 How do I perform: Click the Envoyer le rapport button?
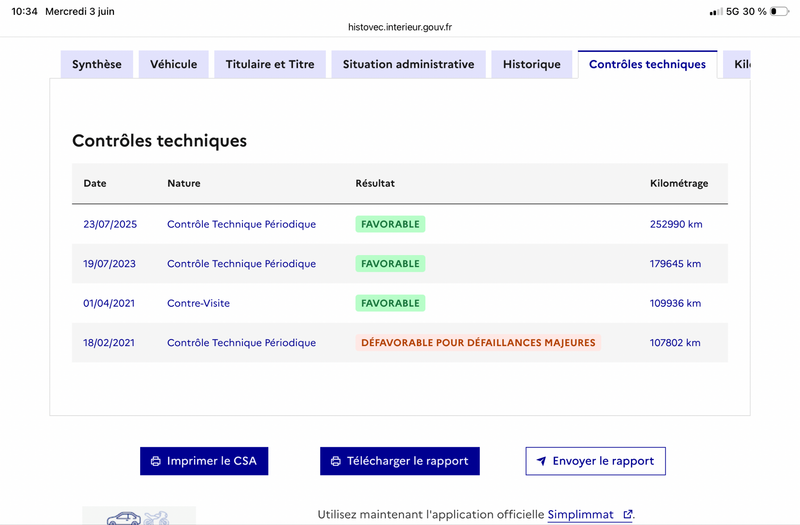(595, 461)
